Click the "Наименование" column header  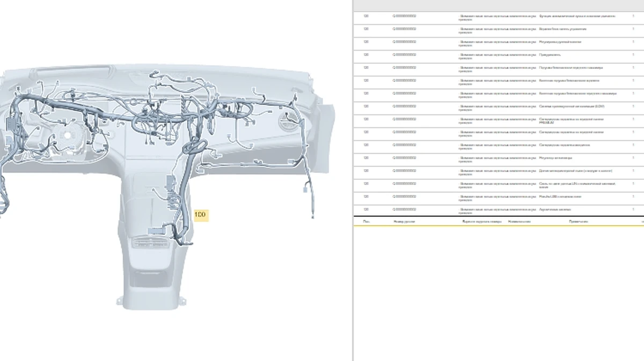click(519, 221)
